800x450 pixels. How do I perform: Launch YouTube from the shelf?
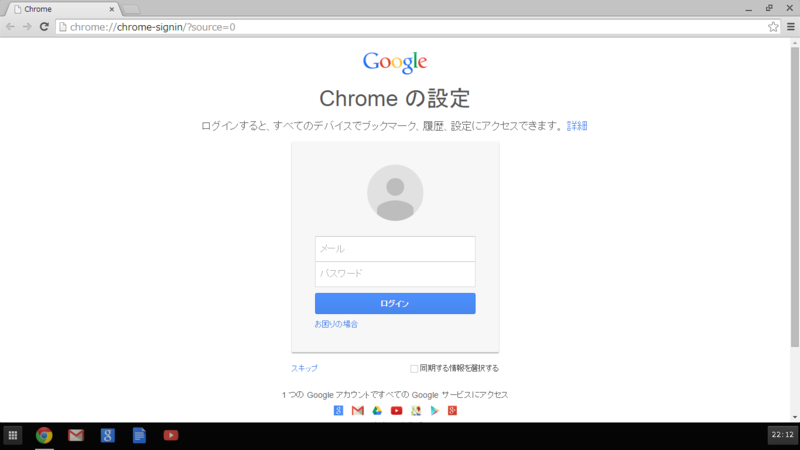(x=171, y=435)
